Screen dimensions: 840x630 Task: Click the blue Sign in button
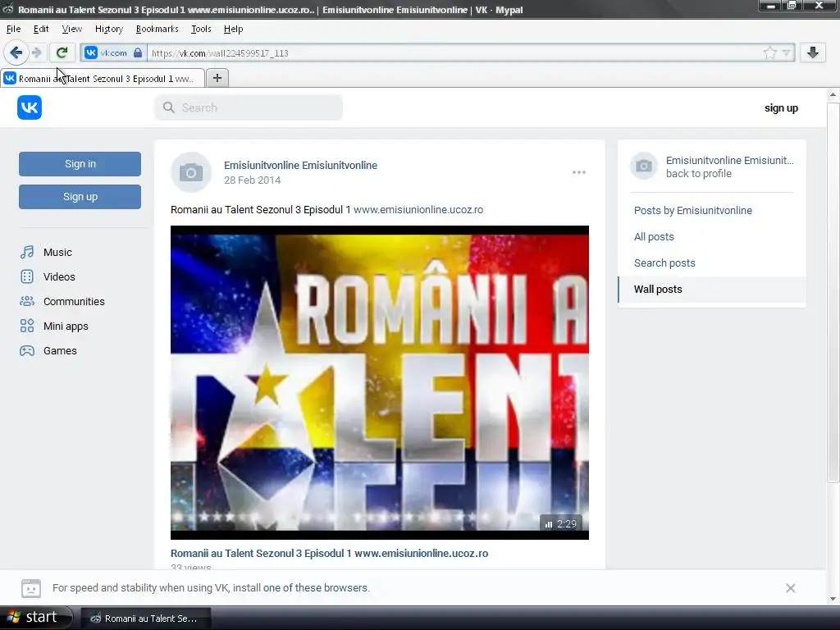(x=80, y=164)
